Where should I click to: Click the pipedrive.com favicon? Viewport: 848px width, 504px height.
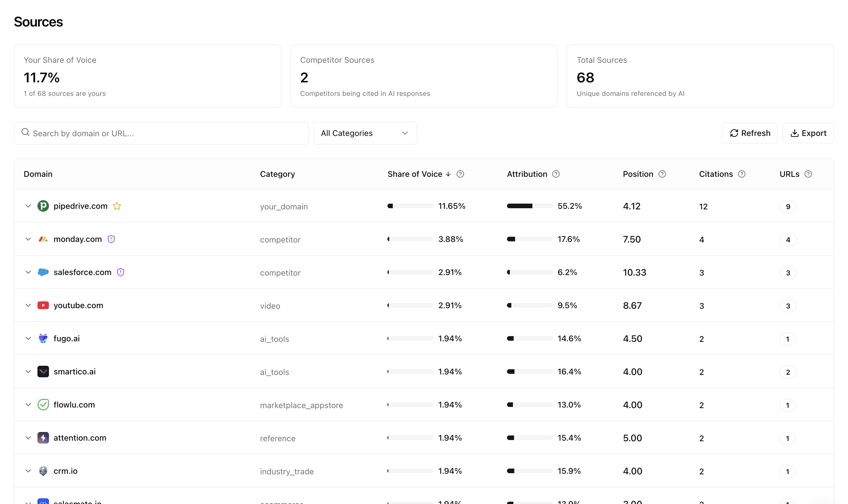[x=43, y=206]
